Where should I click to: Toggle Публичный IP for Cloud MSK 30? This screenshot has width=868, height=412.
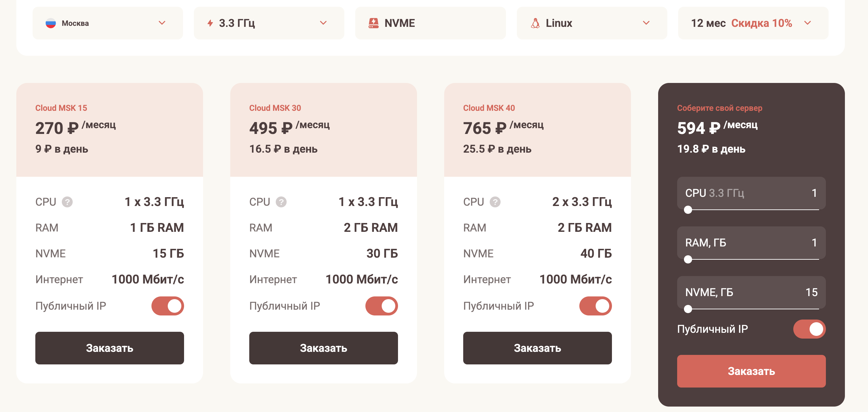pyautogui.click(x=382, y=306)
